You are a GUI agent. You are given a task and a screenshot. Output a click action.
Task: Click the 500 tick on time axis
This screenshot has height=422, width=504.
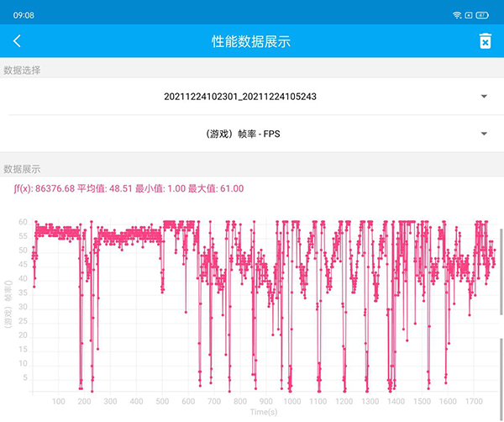tap(162, 401)
